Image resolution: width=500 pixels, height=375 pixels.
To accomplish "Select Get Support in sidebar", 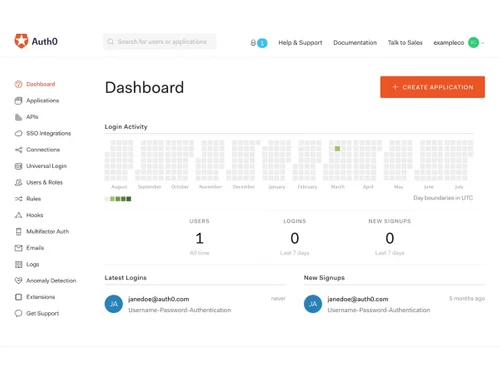I will (x=43, y=313).
